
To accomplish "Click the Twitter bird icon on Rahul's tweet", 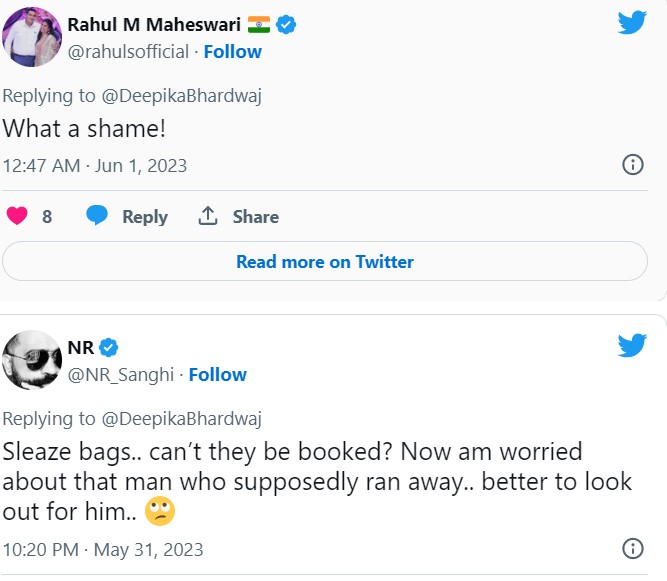I will (631, 22).
